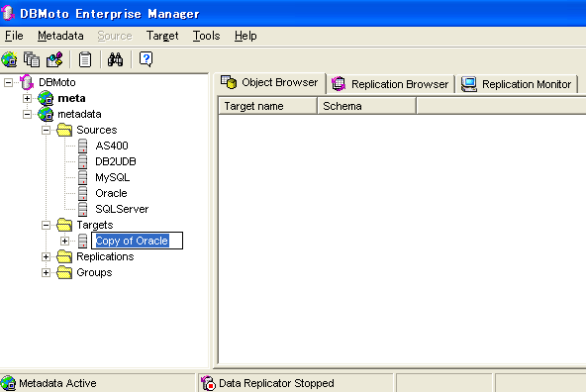Collapse the Sources folder
586x392 pixels.
[46, 130]
